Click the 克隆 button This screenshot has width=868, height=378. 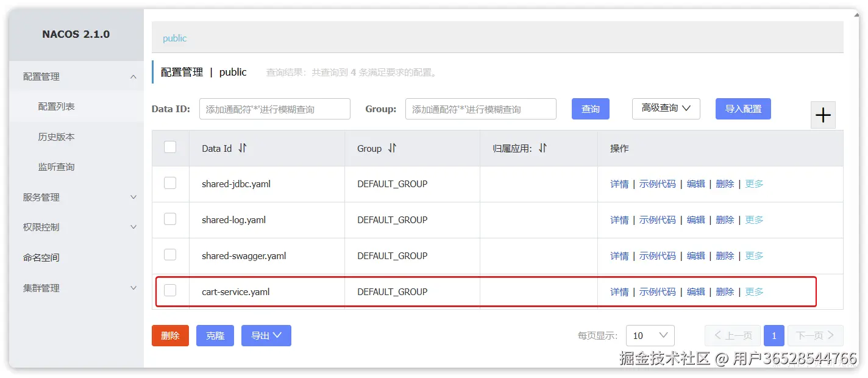(x=215, y=335)
